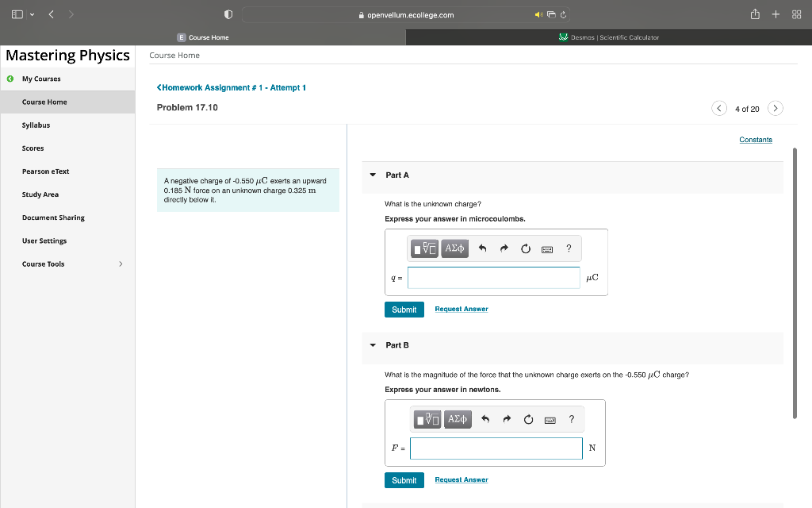Viewport: 812px width, 508px height.
Task: Reset the Part A answer field
Action: (x=525, y=248)
